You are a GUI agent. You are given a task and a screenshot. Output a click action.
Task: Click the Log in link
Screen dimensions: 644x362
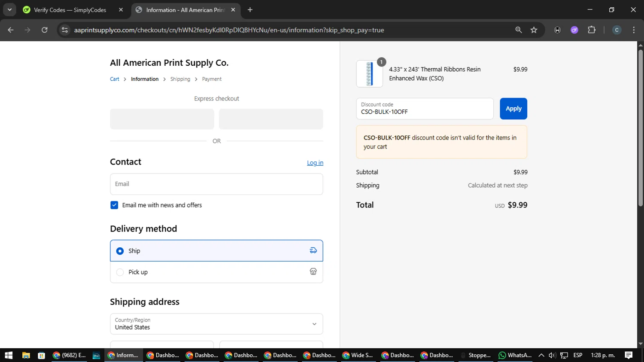(315, 163)
